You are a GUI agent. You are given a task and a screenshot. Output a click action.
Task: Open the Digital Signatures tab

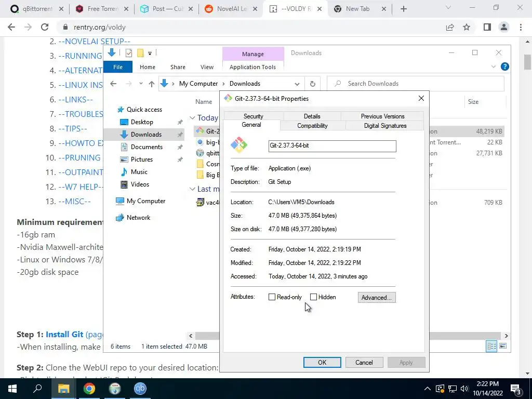point(385,126)
